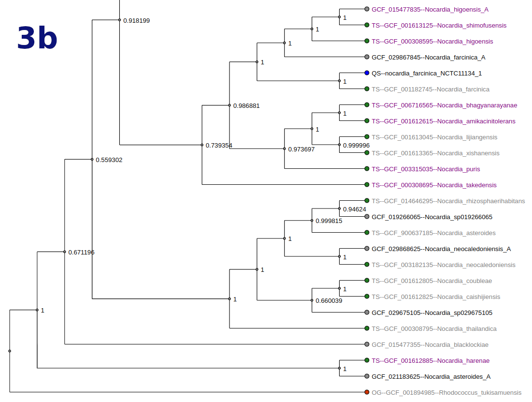Click the green marker for Nocardia_xishanensis
This screenshot has width=532, height=402.
coord(367,152)
